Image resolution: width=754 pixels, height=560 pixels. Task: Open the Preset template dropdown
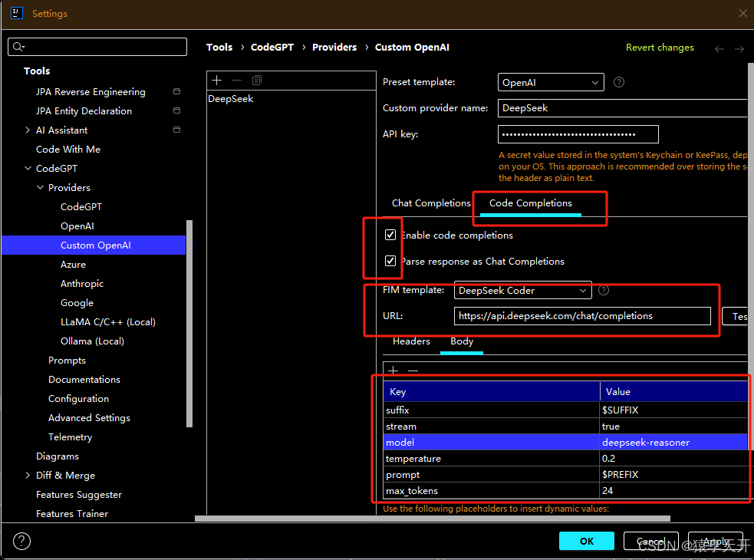[x=550, y=82]
